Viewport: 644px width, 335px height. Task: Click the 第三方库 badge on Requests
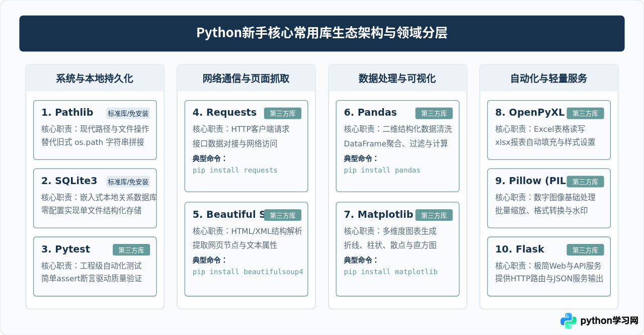pos(283,113)
